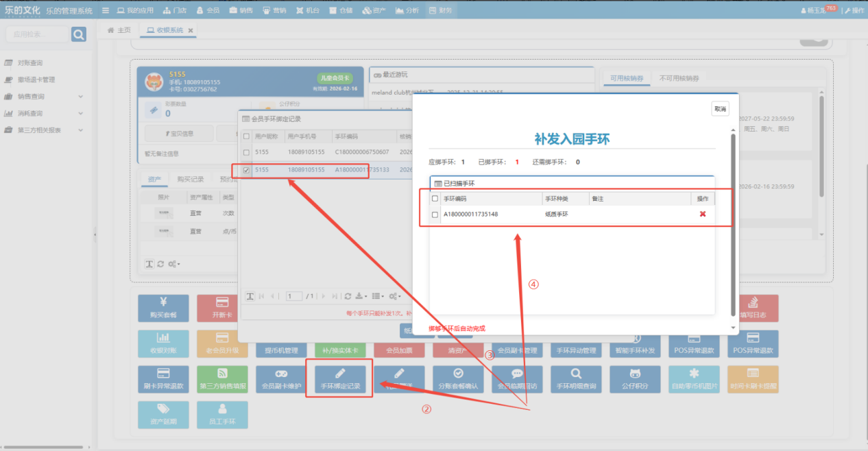Screen dimensions: 868x451
Task: Check the box for wristband A180000011735148
Action: [435, 215]
